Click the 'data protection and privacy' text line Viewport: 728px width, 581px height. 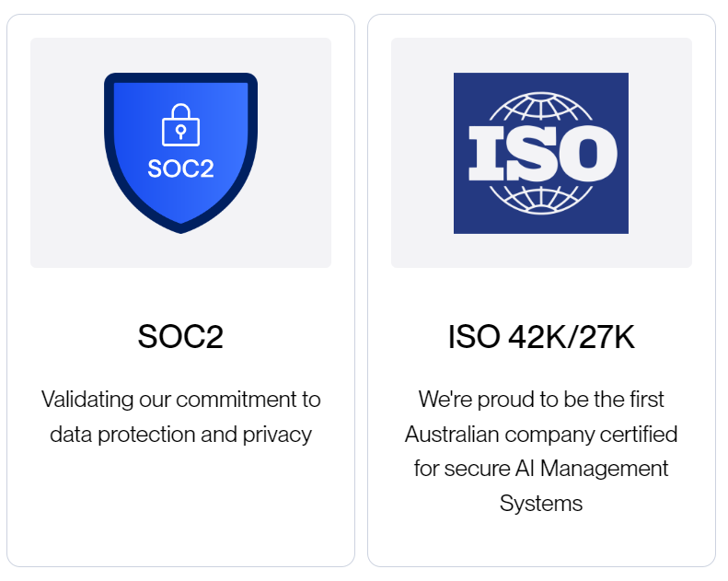[x=180, y=435]
